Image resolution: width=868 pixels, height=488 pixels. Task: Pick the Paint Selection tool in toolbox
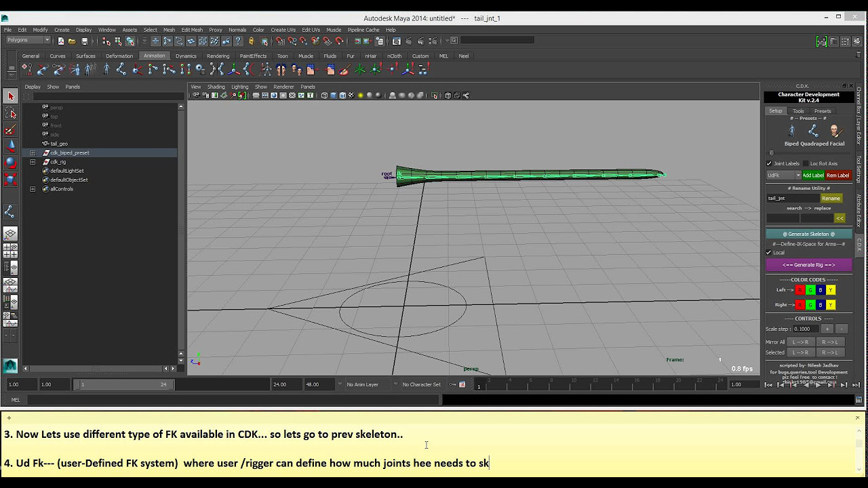coord(10,129)
